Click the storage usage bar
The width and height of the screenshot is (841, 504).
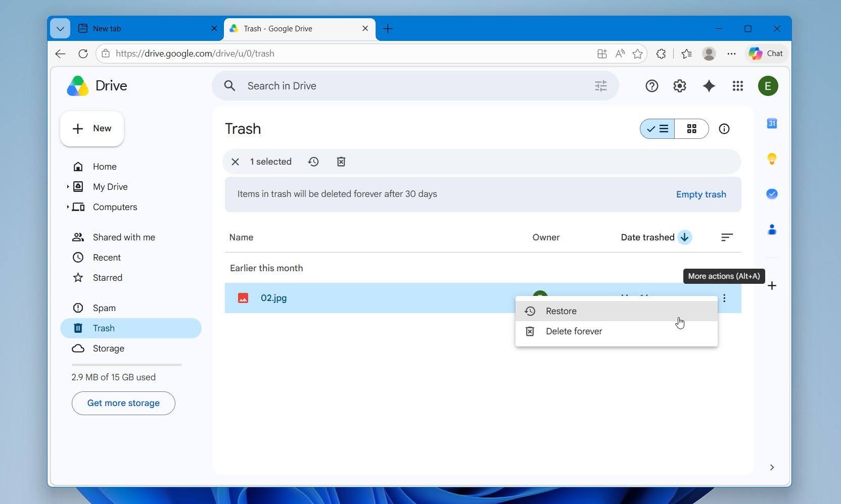[126, 365]
